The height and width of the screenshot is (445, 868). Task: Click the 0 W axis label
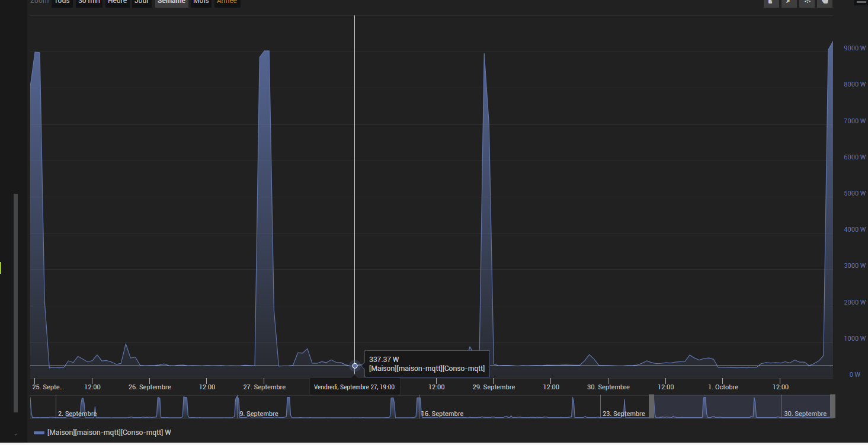coord(854,375)
